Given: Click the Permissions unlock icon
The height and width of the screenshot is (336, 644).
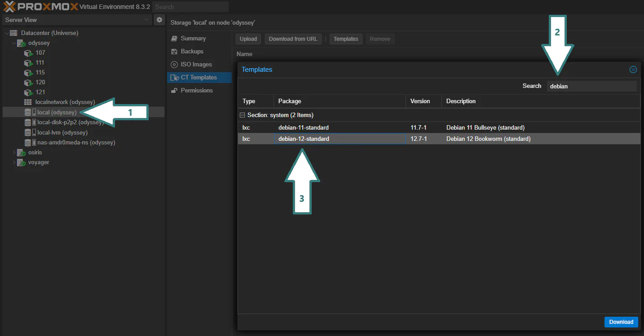Looking at the screenshot, I should pyautogui.click(x=174, y=91).
